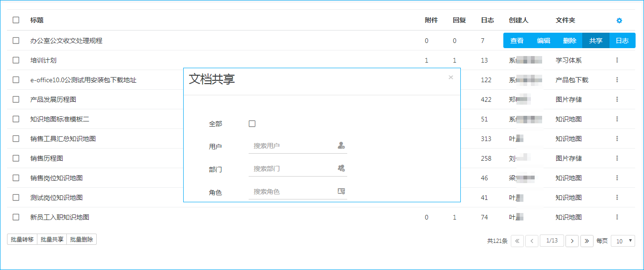Click department picker icon in 部门 field
644x270 pixels.
coord(341,168)
